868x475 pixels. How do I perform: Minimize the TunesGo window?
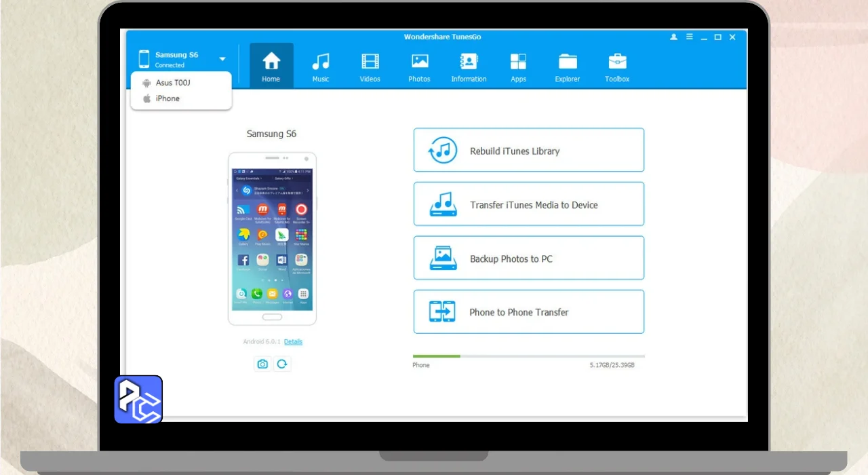point(704,38)
